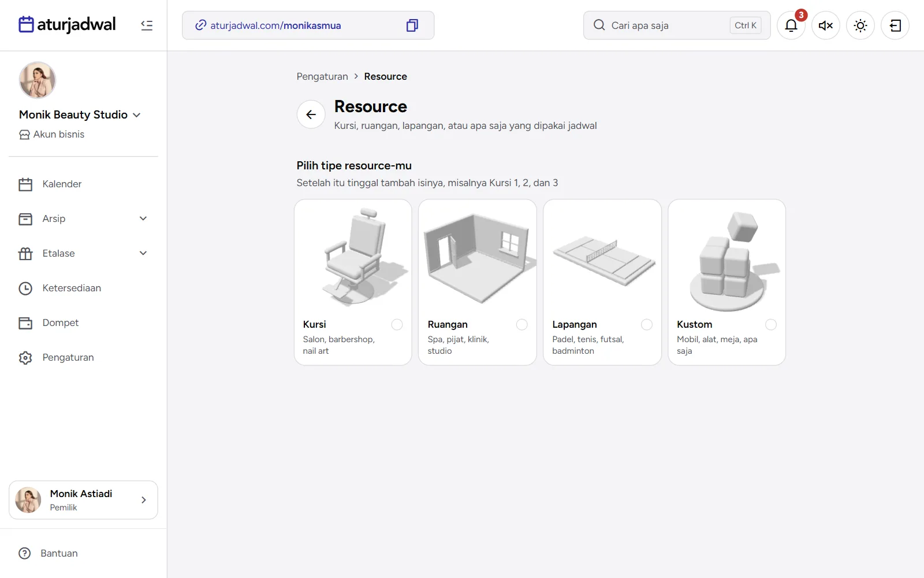924x578 pixels.
Task: Click the Pengaturan gear icon
Action: (x=25, y=358)
